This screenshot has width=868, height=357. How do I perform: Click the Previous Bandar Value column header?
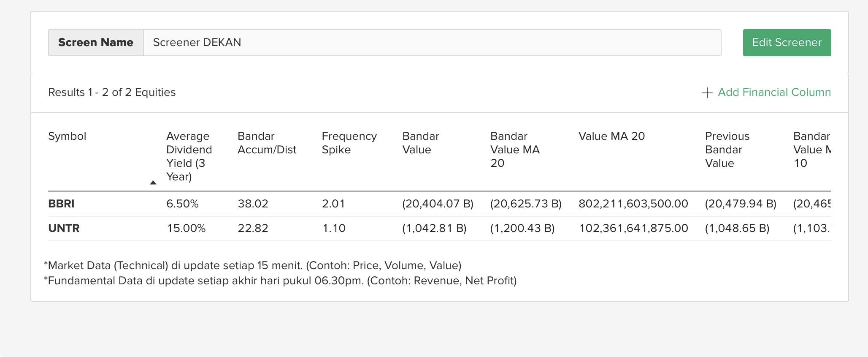[x=727, y=150]
